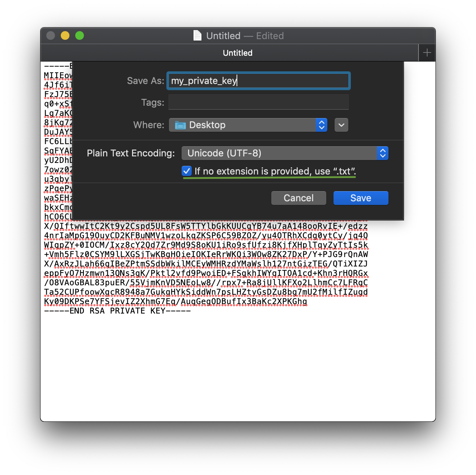Screen dimensions: 476x475
Task: Click the key line starting with eppFyO7Hzmwn
Action: coord(206,273)
